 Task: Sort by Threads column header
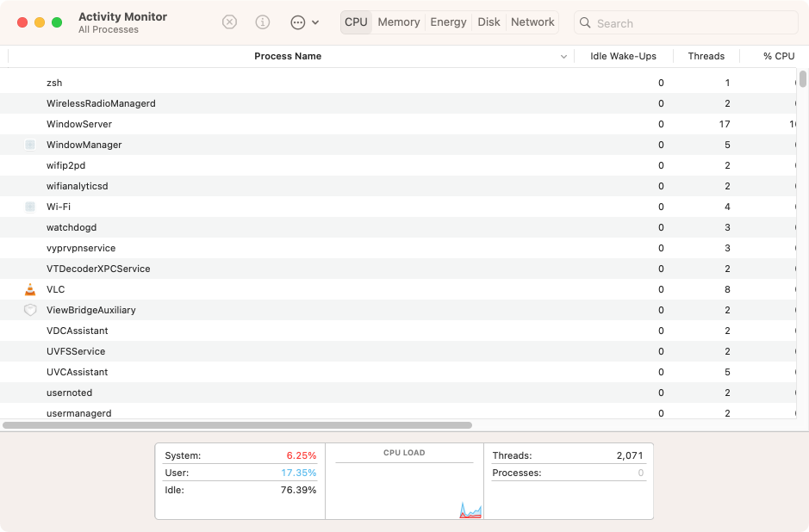coord(706,56)
